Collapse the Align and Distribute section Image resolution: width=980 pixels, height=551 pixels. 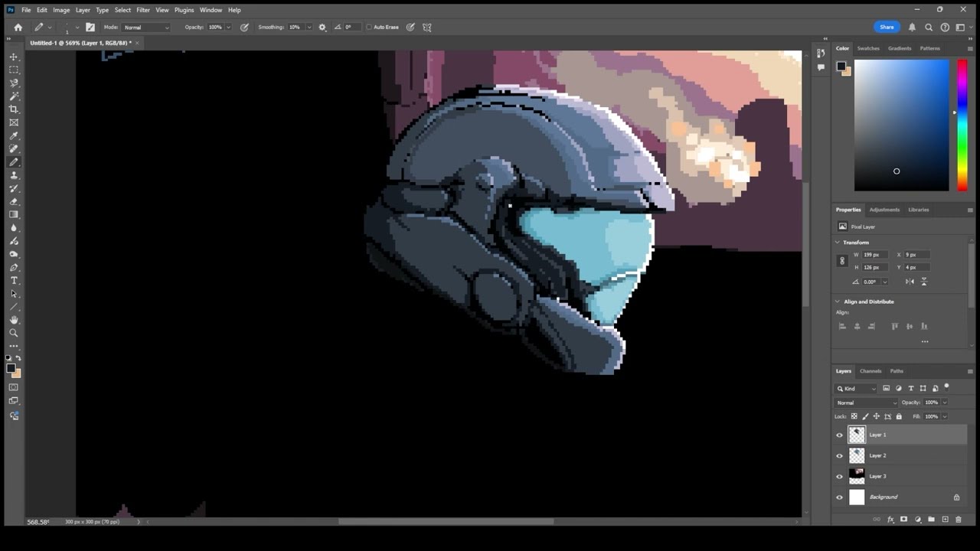click(x=838, y=302)
